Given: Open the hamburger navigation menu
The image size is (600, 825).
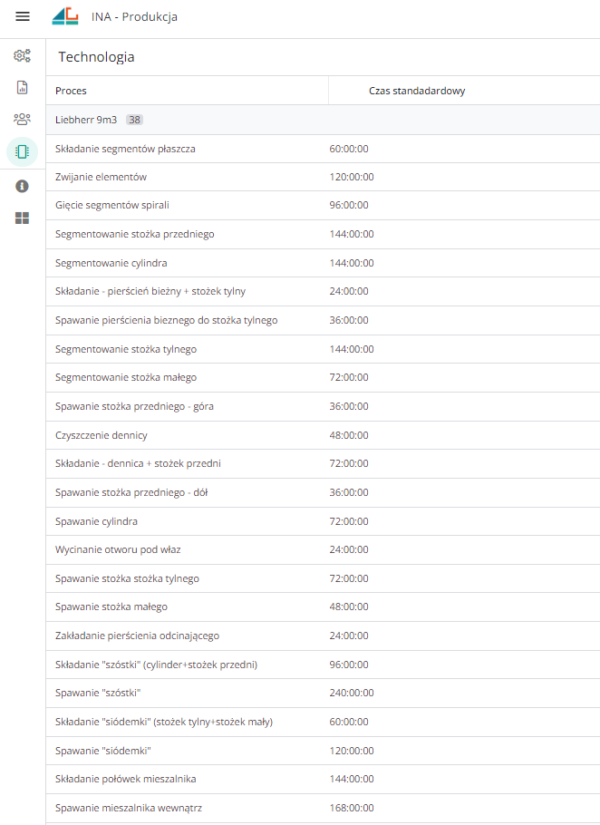Looking at the screenshot, I should [x=22, y=17].
